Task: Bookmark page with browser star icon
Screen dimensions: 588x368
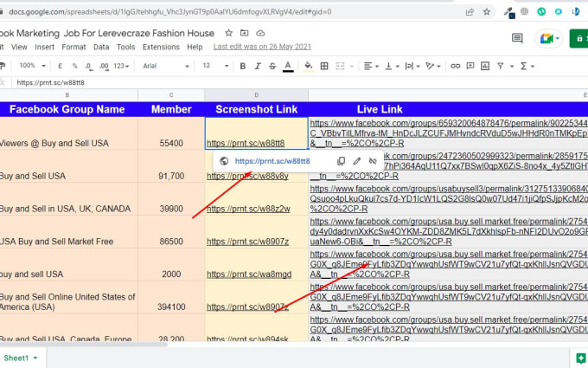Action: point(486,12)
